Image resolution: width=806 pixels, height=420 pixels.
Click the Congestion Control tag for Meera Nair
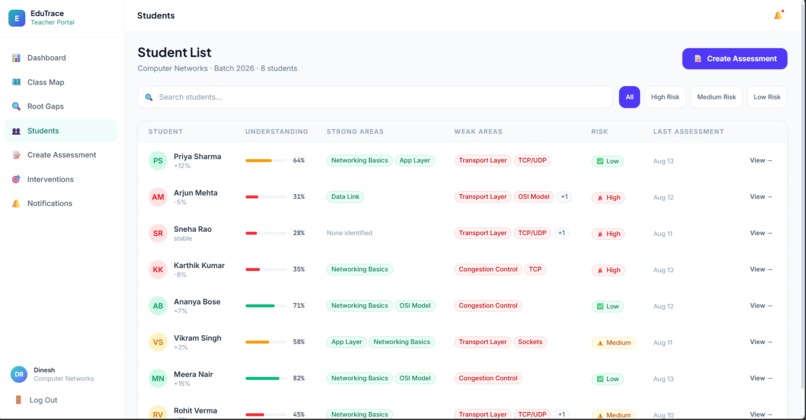pos(488,378)
